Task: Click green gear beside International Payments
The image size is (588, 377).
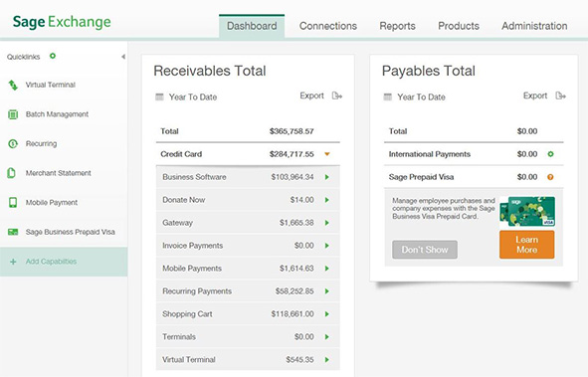Action: tap(550, 154)
